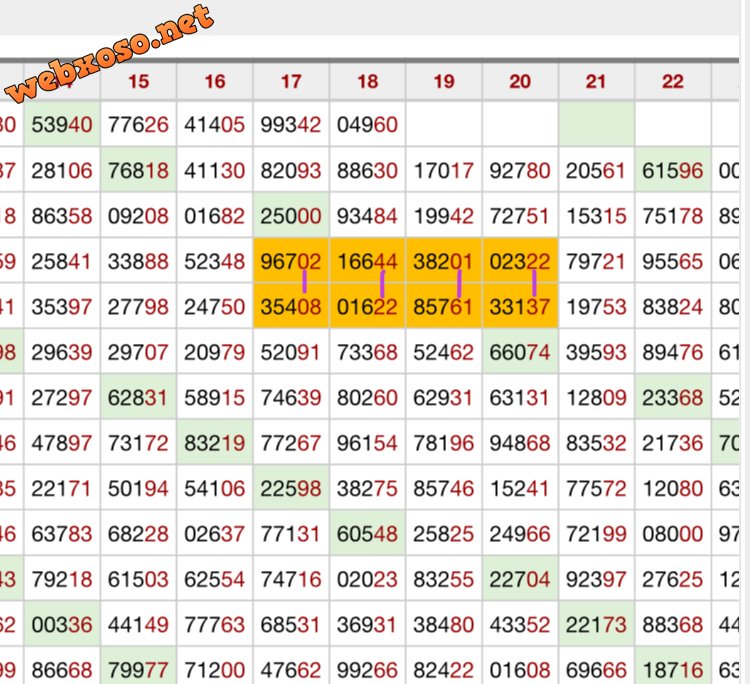Click orange cell 85761
Image resolution: width=750 pixels, height=684 pixels.
click(x=443, y=306)
